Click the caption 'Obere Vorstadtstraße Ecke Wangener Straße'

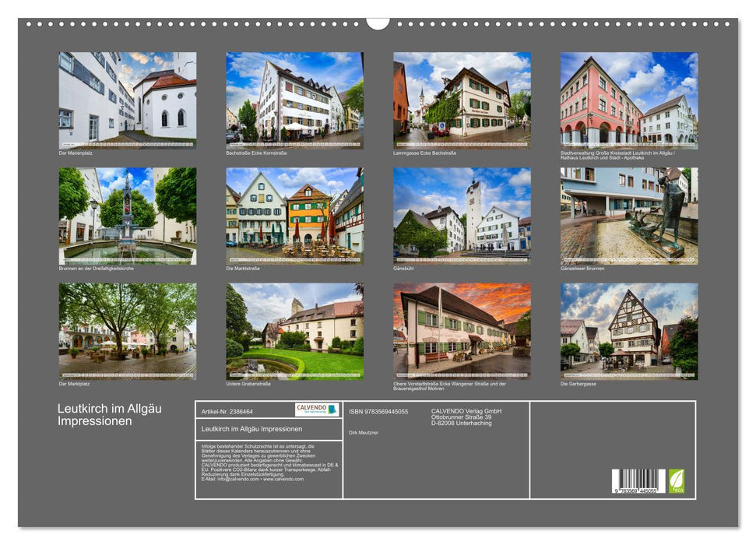click(x=449, y=386)
